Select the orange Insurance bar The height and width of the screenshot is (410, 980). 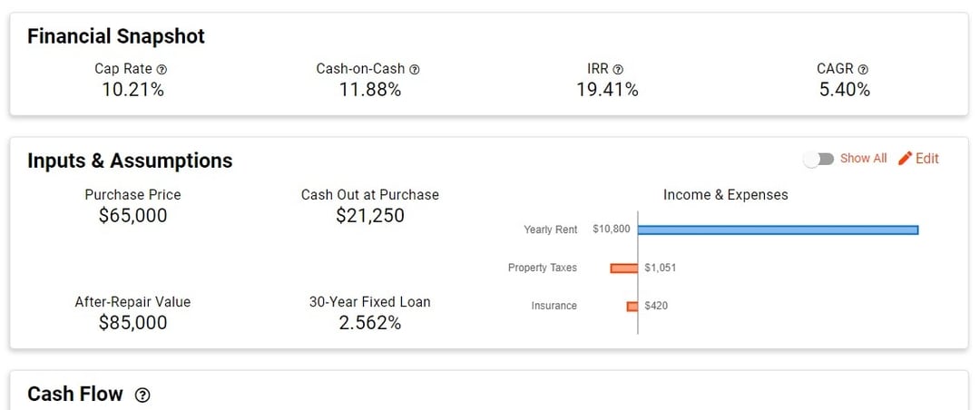coord(632,307)
